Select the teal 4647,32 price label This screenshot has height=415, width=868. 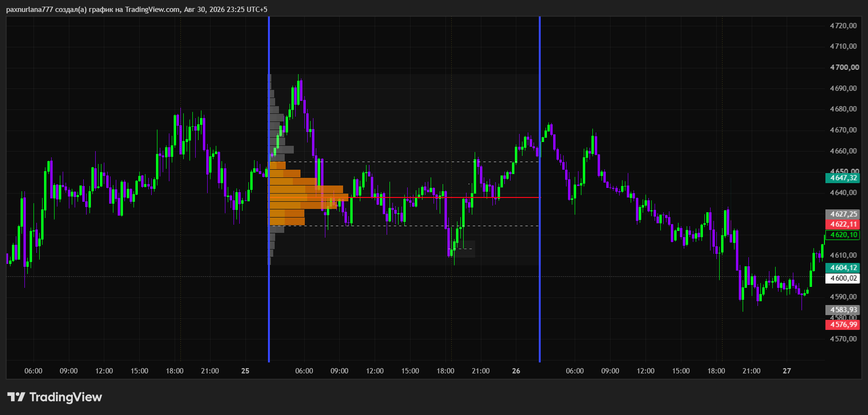[843, 178]
